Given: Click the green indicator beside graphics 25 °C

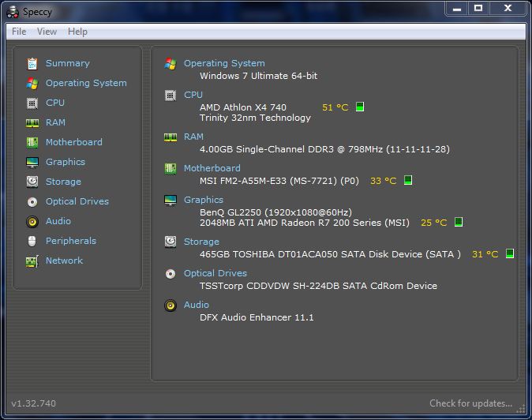Looking at the screenshot, I should (459, 222).
